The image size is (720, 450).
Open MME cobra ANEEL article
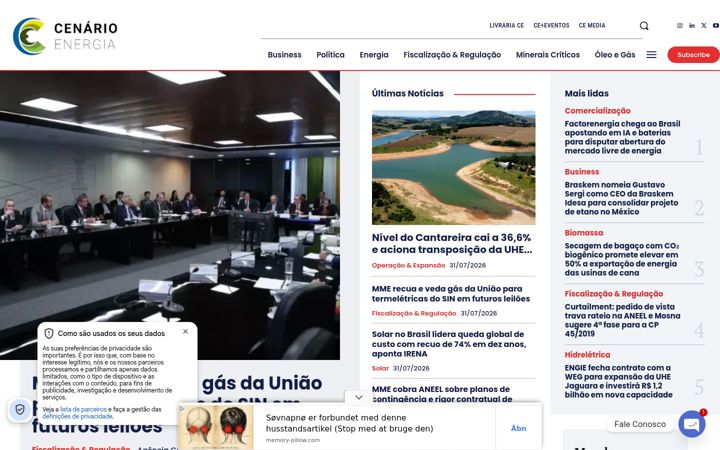click(442, 394)
